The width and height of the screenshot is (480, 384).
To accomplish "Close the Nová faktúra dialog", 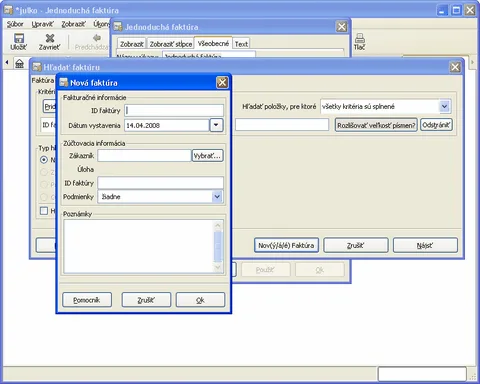I will tap(222, 82).
